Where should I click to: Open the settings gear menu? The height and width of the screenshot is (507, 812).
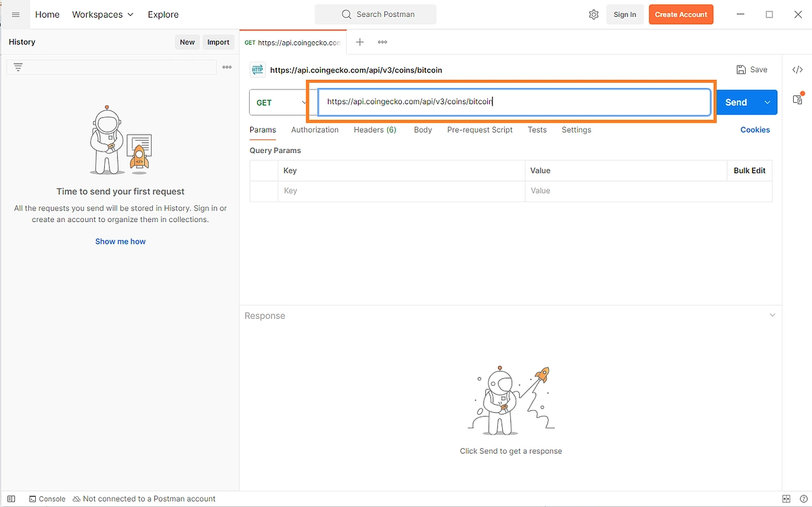click(593, 14)
